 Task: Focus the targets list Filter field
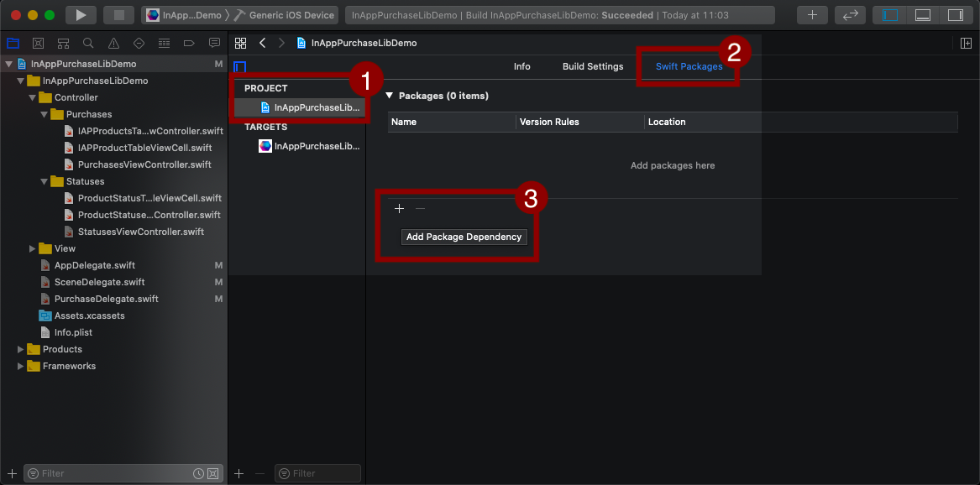coord(318,474)
